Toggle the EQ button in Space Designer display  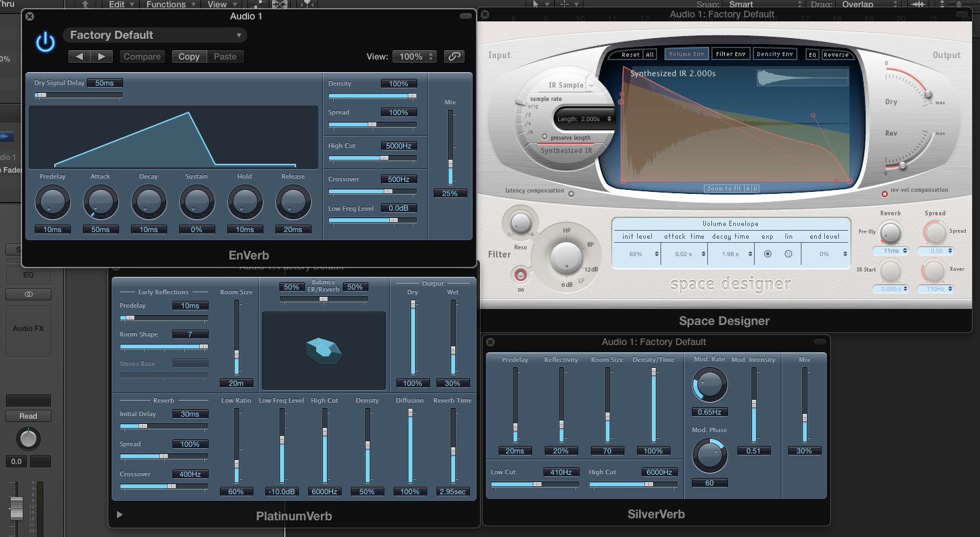click(x=812, y=55)
